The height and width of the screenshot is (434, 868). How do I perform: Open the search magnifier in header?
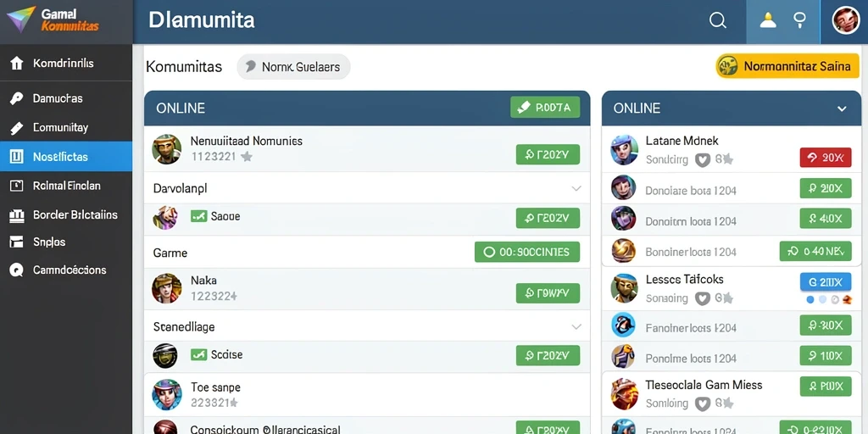pyautogui.click(x=717, y=21)
